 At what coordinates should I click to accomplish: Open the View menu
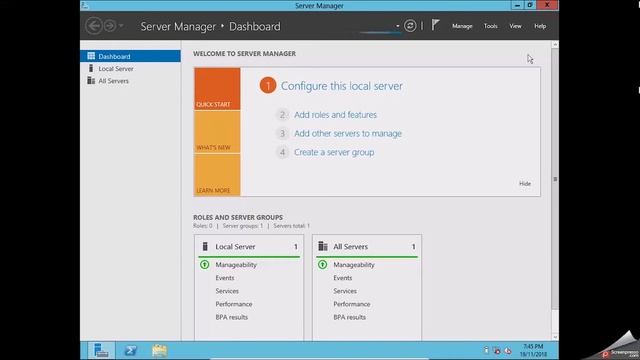515,26
